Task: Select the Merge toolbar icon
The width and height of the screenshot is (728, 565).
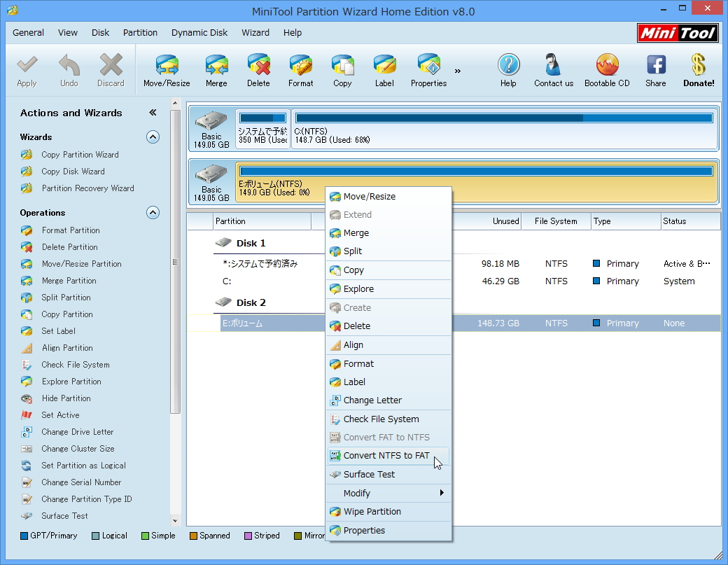Action: coord(216,65)
